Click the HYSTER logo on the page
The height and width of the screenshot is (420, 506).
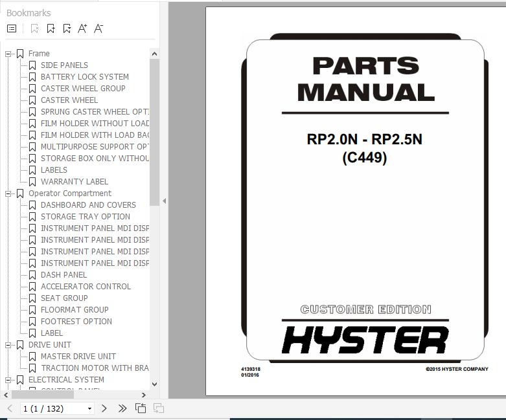[x=365, y=340]
